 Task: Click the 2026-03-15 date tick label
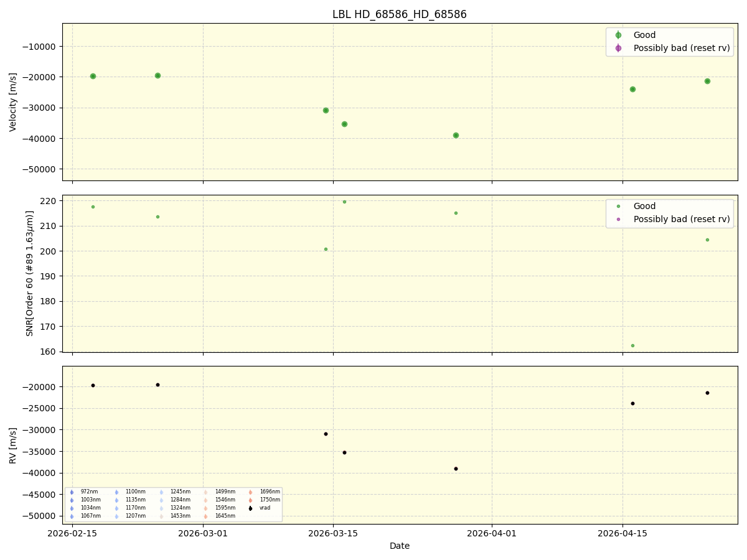point(333,533)
